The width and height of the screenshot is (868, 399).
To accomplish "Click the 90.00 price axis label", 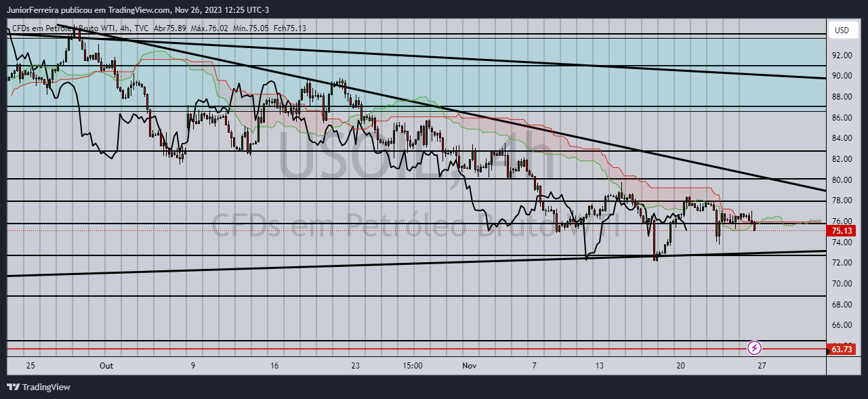I will (842, 76).
